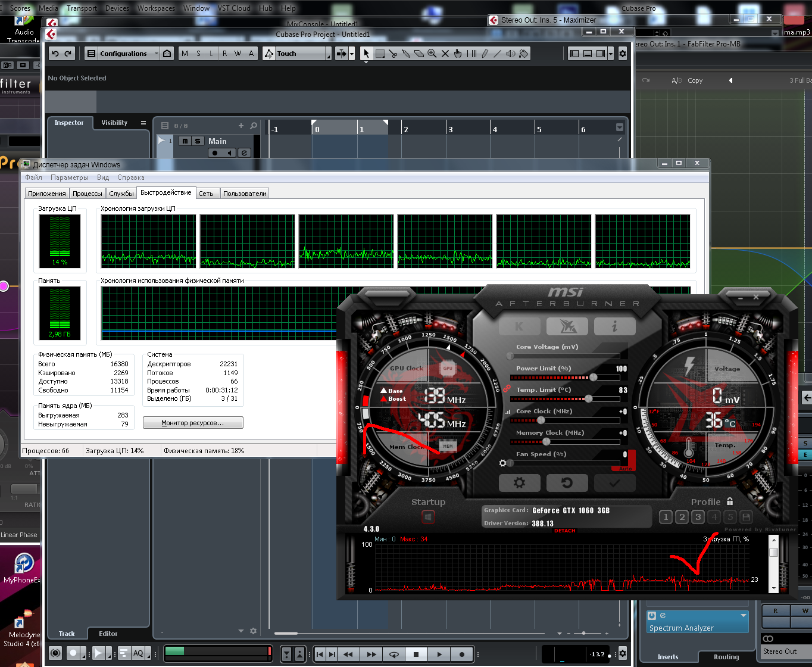
Task: Click the DETACH link in Afterburner
Action: 564,531
